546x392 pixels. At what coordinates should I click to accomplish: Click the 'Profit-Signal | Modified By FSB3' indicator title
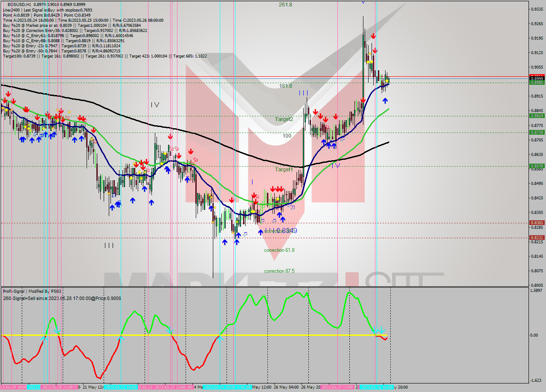click(32, 291)
